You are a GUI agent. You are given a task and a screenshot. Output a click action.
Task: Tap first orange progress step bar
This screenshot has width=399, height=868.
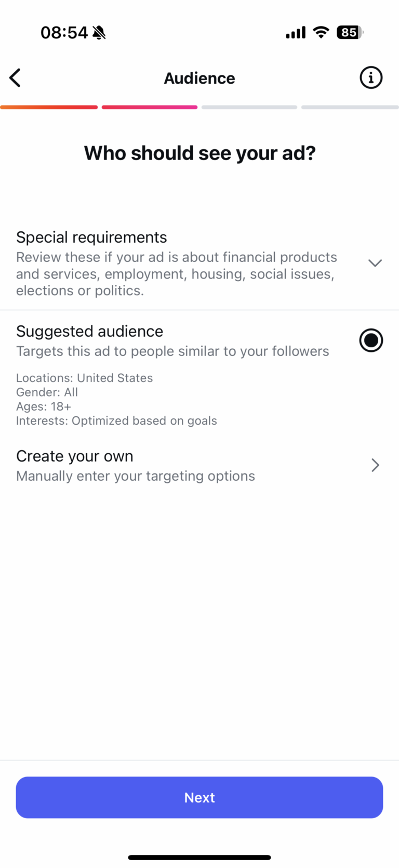coord(49,108)
